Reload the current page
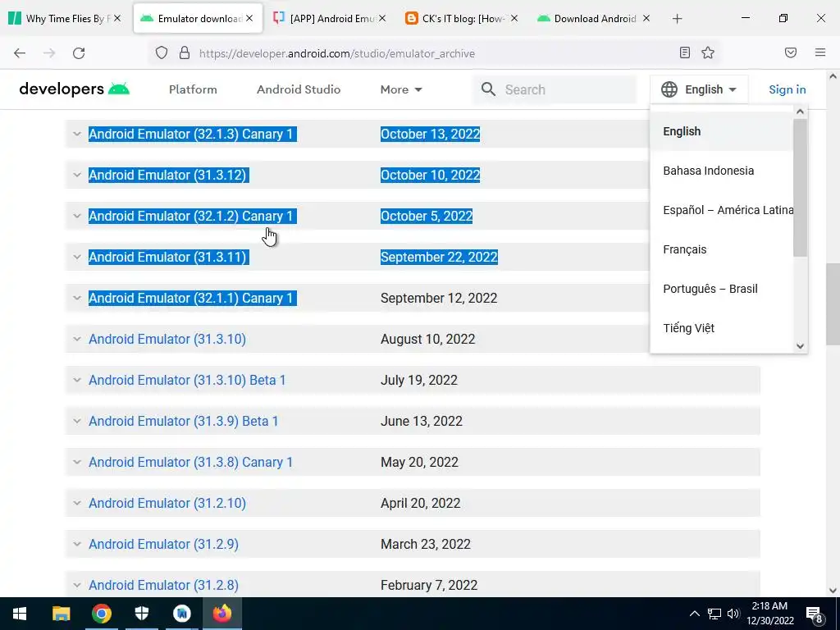The width and height of the screenshot is (840, 630). coord(79,53)
